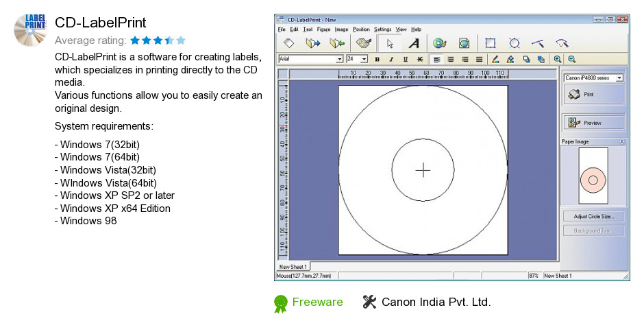Open the Image menu
The image size is (644, 334).
(341, 29)
